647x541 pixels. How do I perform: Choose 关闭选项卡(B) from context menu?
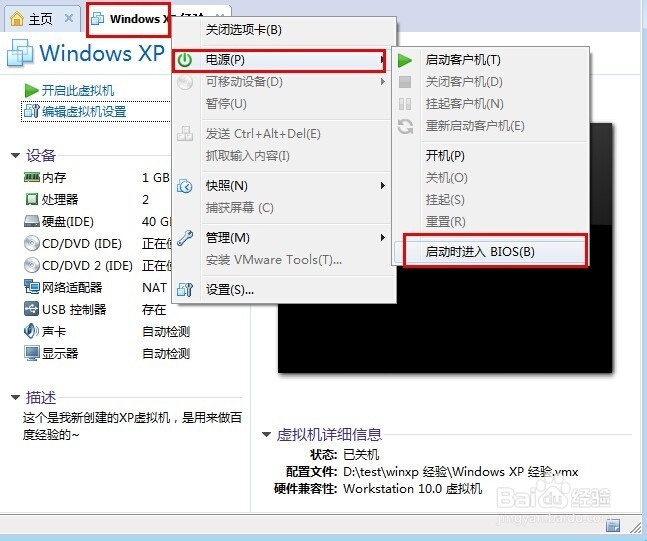coord(284,30)
